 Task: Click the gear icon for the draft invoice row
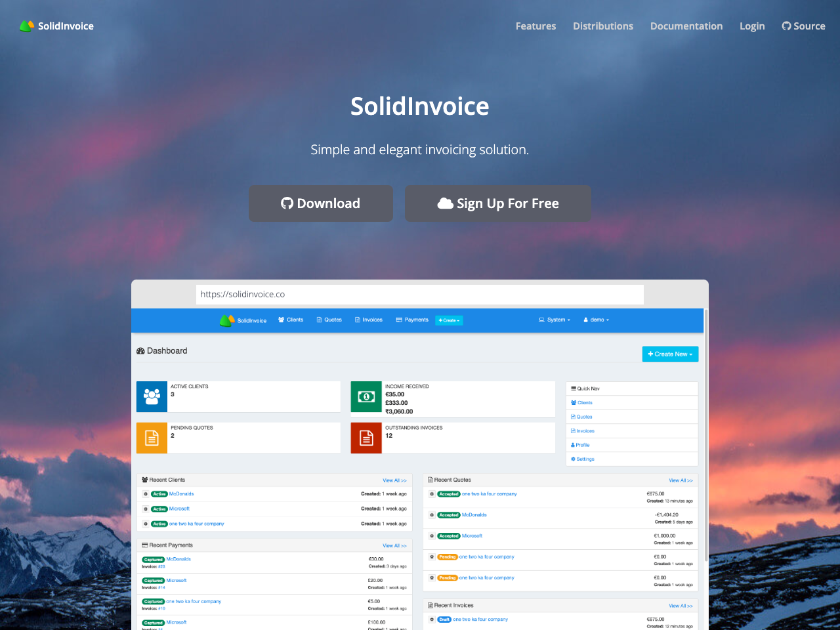(432, 619)
